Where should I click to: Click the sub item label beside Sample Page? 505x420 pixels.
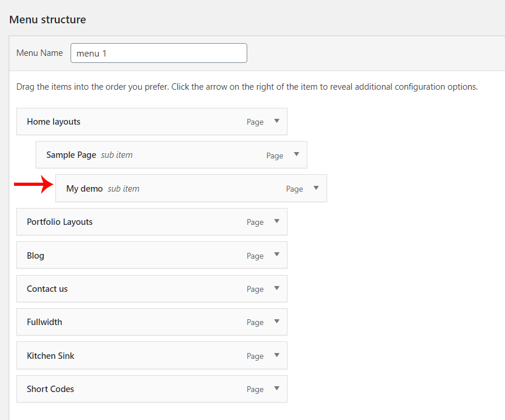[x=117, y=155]
